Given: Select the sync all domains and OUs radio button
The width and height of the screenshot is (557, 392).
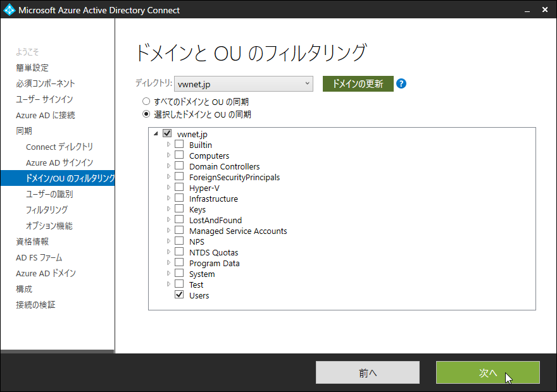Looking at the screenshot, I should [146, 101].
